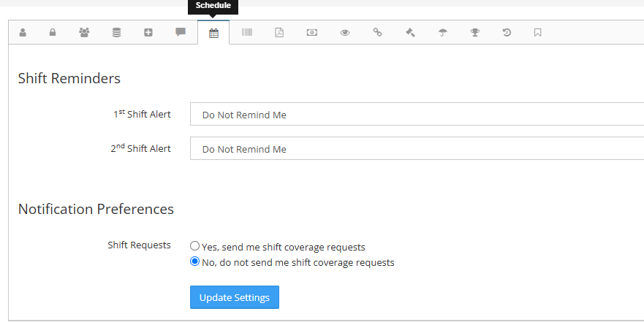Click the Update Settings button

click(234, 297)
